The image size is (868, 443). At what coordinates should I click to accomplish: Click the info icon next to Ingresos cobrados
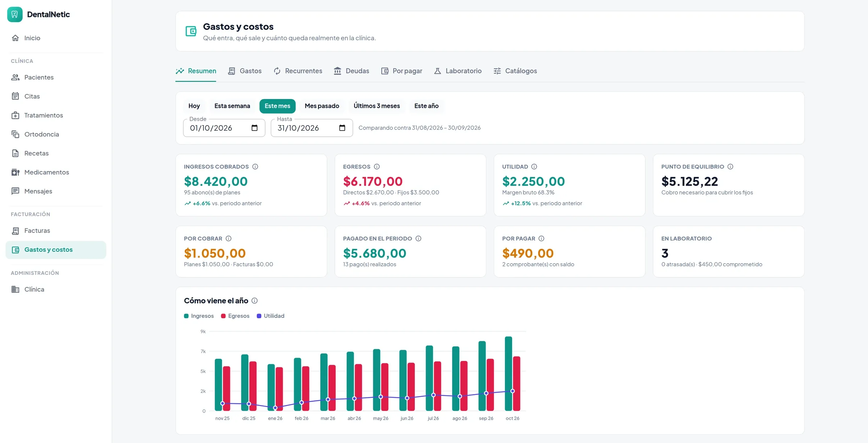[x=255, y=167]
